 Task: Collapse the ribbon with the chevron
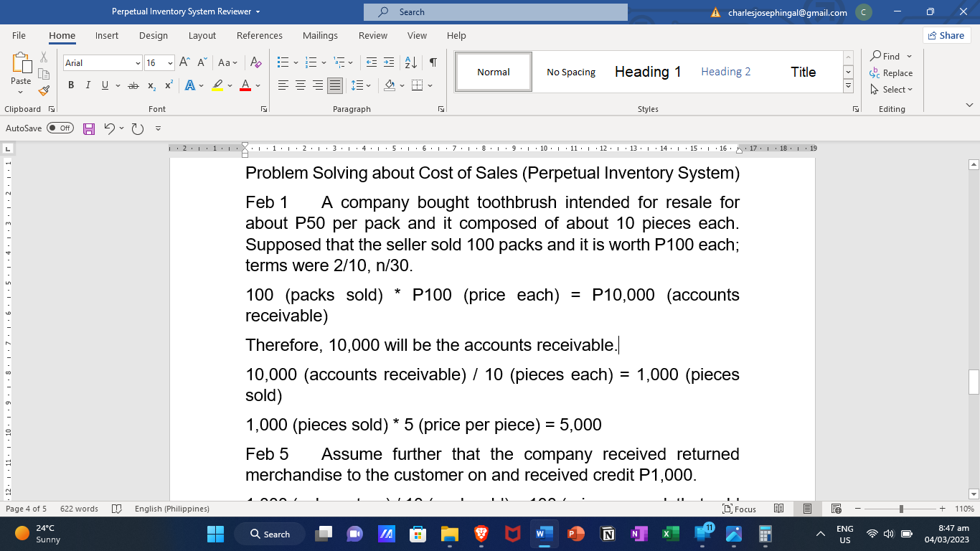point(969,105)
